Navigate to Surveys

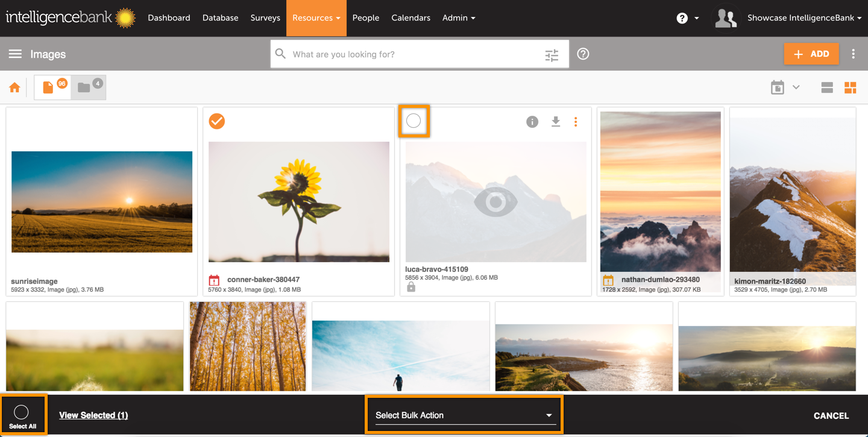[265, 18]
